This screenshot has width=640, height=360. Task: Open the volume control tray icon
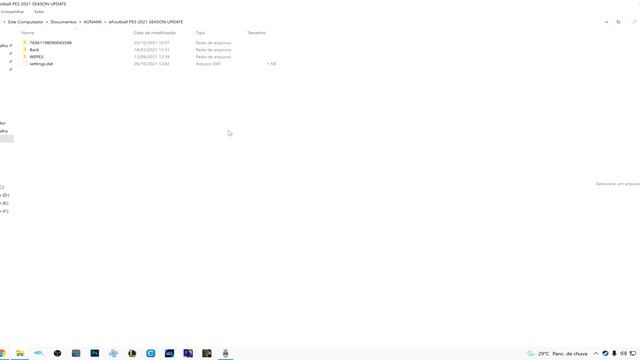click(x=623, y=353)
